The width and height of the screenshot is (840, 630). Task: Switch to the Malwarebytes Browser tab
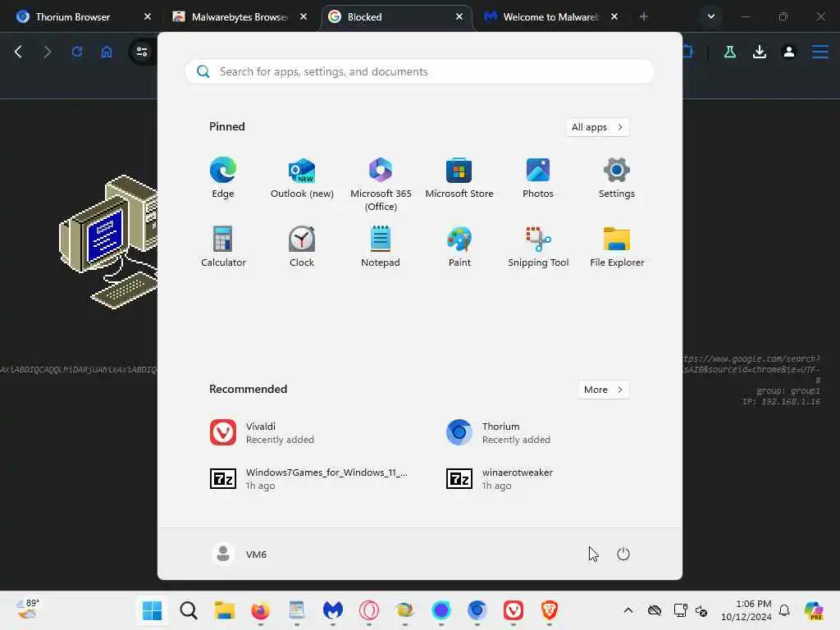coord(240,16)
